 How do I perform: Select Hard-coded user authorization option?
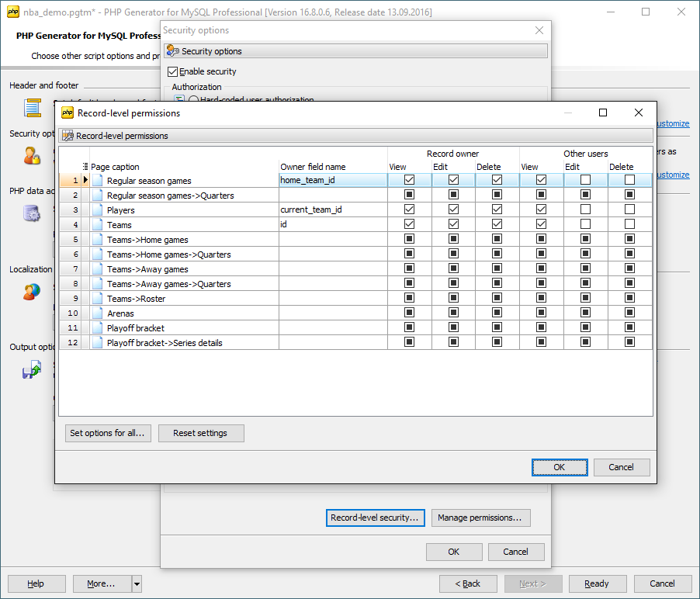tap(193, 100)
